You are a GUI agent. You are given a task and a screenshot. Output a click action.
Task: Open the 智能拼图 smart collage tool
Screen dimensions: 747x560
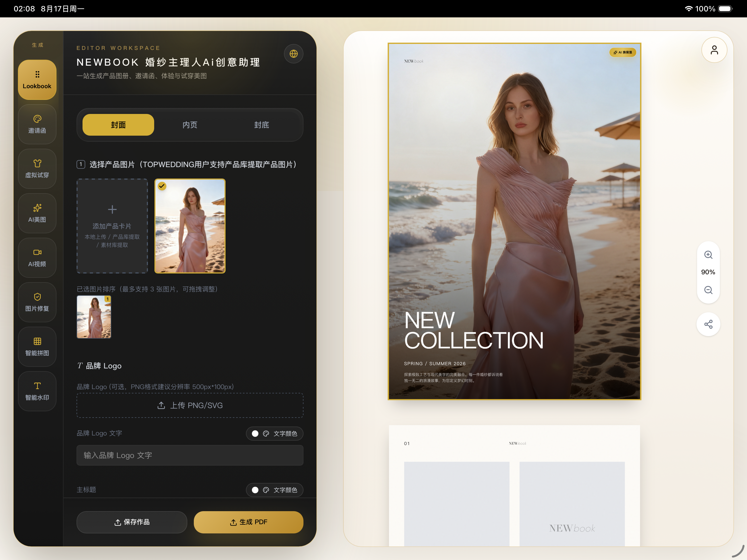(37, 347)
